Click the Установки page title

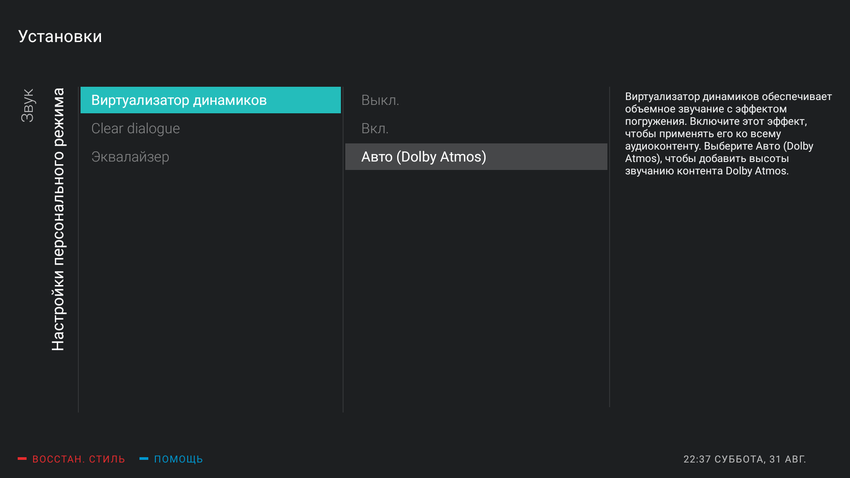click(60, 37)
